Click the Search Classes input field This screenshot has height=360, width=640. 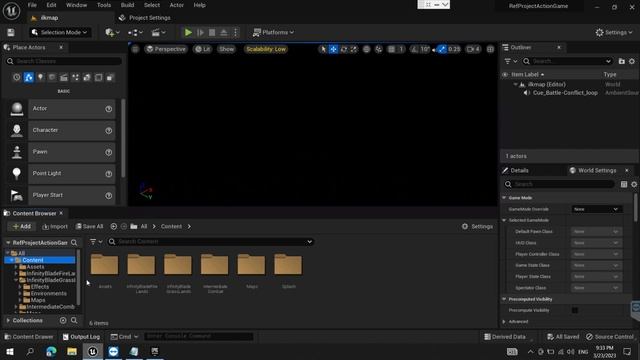64,61
